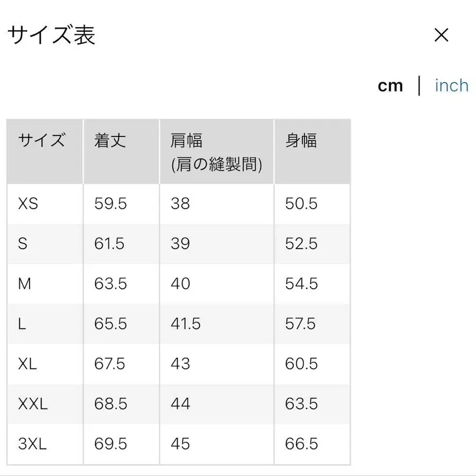Select the L size row
Image resolution: width=476 pixels, height=476 pixels.
pos(21,324)
